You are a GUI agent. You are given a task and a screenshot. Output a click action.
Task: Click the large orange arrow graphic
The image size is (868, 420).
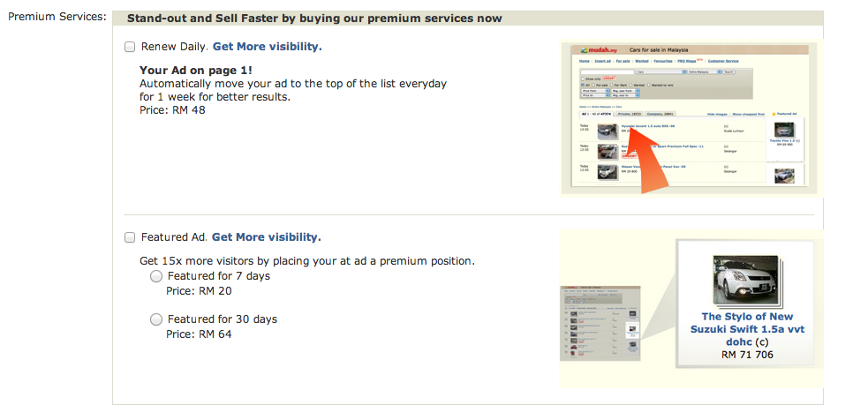(x=647, y=161)
